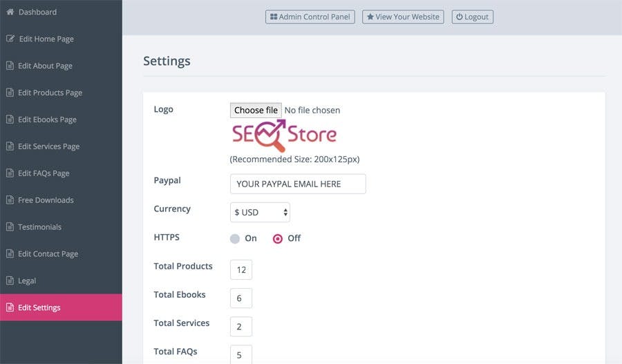622x364 pixels.
Task: Click the page icon beside Testimonials
Action: point(10,227)
